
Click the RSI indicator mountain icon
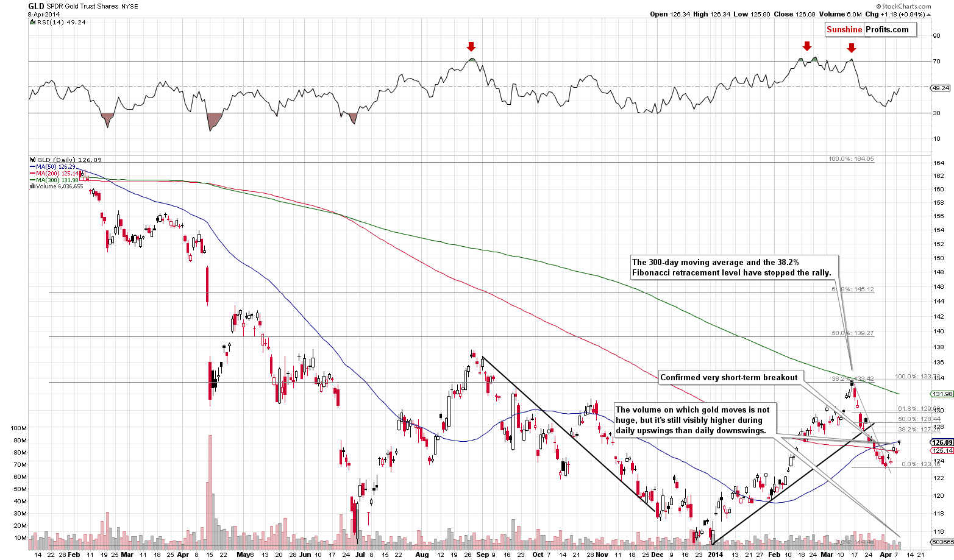(x=31, y=22)
